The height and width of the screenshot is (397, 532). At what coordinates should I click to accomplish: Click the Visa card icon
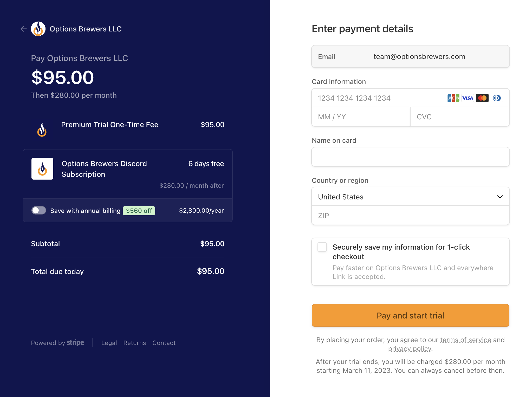coord(468,98)
